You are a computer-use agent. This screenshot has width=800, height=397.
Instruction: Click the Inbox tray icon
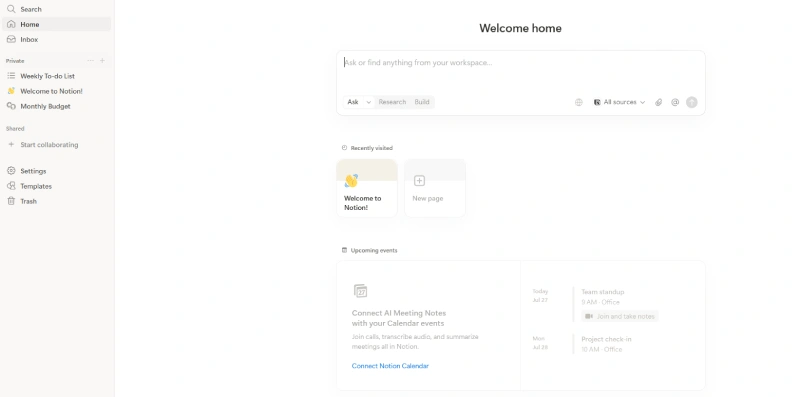click(11, 39)
